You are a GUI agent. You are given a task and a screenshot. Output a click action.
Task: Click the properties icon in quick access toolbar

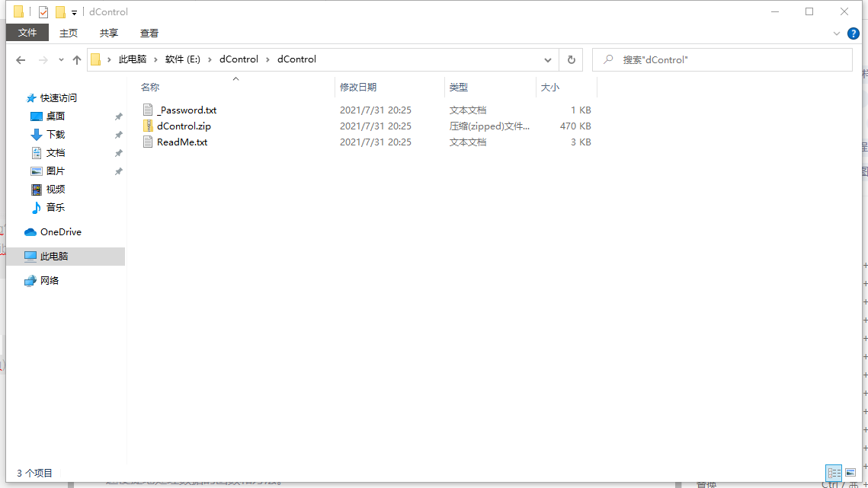point(43,11)
